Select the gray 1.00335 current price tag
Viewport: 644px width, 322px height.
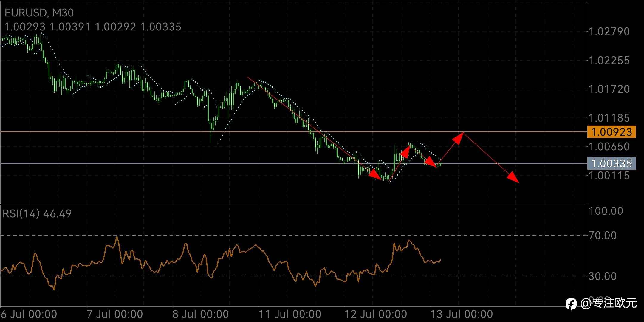[611, 163]
